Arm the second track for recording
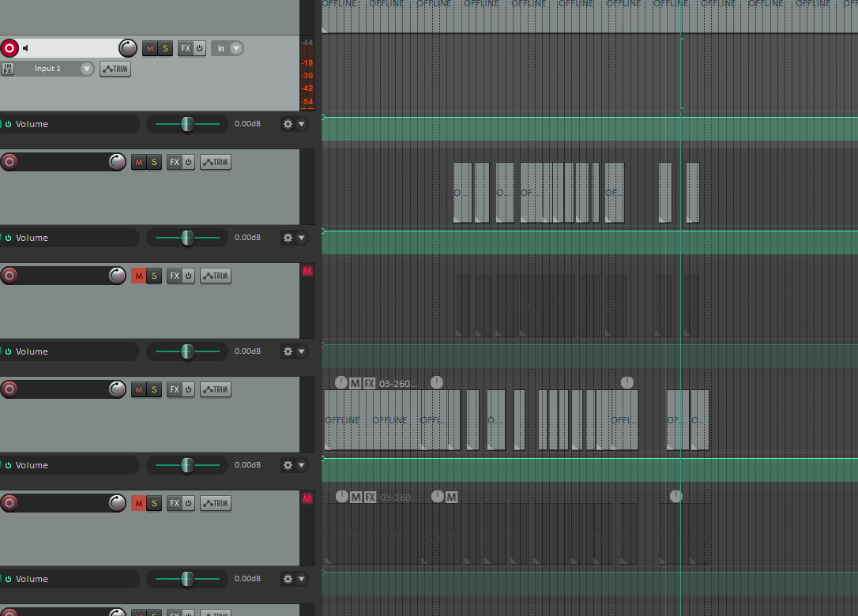Image resolution: width=858 pixels, height=616 pixels. tap(9, 162)
